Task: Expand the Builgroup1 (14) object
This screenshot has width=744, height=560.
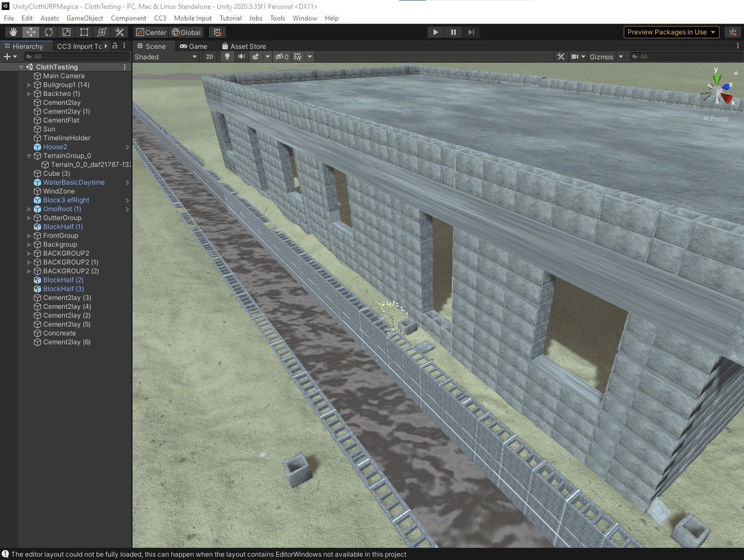Action: [x=30, y=85]
